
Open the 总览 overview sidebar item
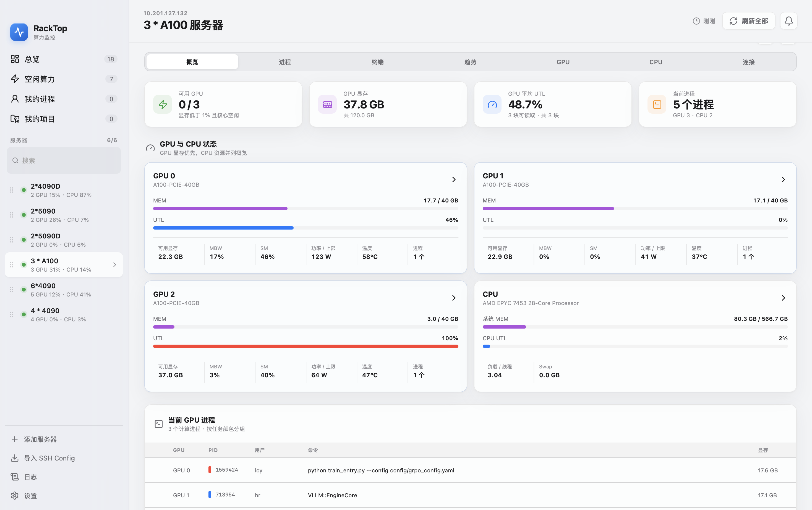point(64,59)
